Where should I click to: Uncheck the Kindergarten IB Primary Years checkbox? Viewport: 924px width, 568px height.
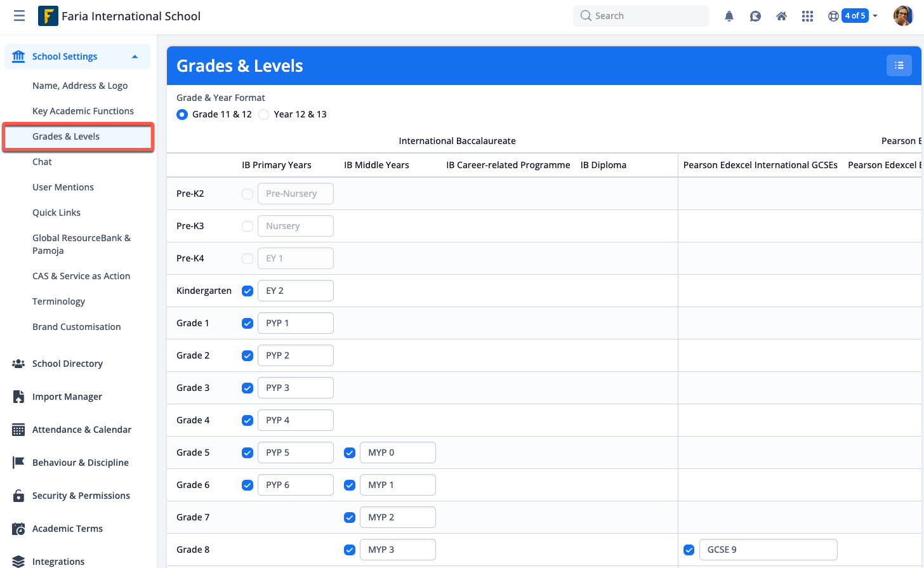[247, 291]
